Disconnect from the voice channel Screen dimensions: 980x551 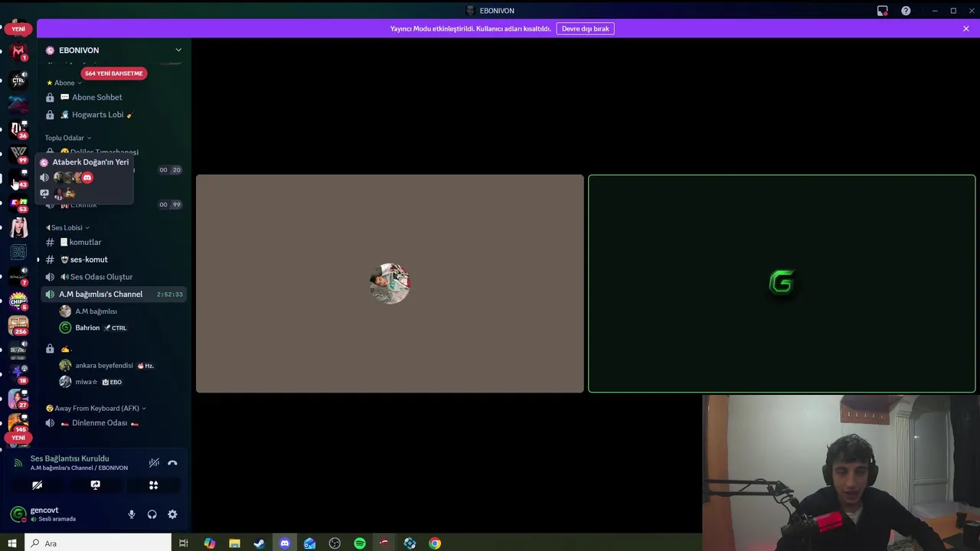[x=172, y=462]
